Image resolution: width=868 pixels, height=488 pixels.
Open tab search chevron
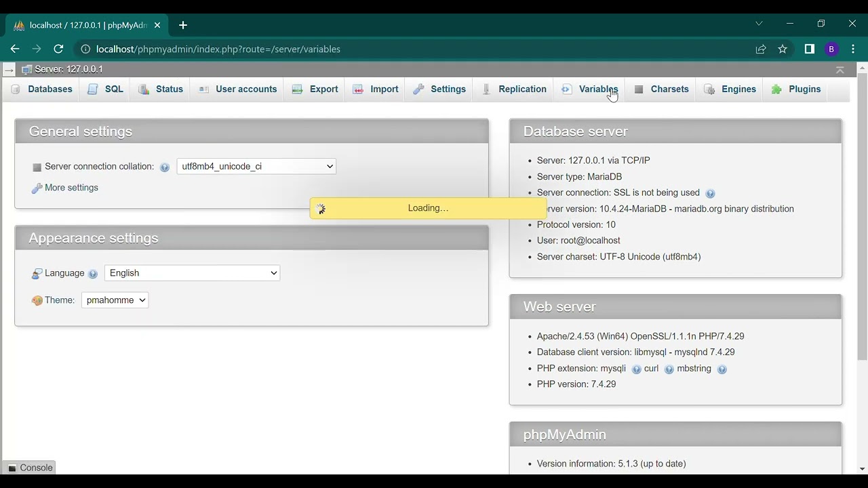point(759,24)
